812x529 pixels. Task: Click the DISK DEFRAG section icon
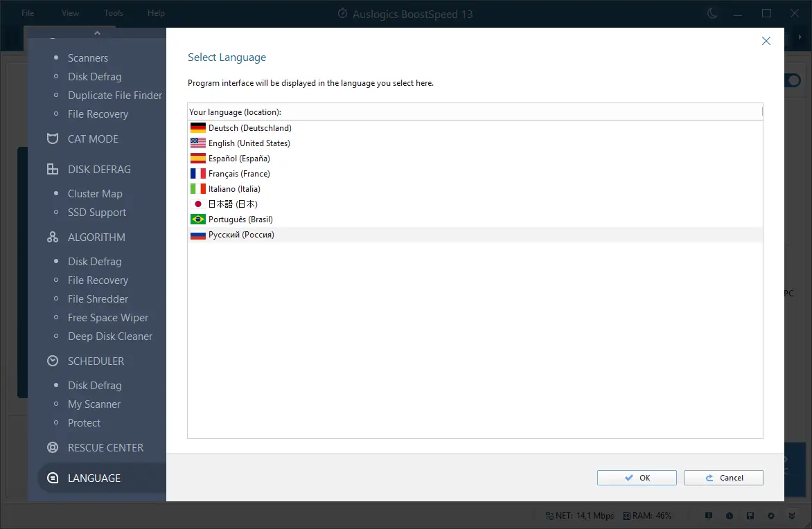52,169
